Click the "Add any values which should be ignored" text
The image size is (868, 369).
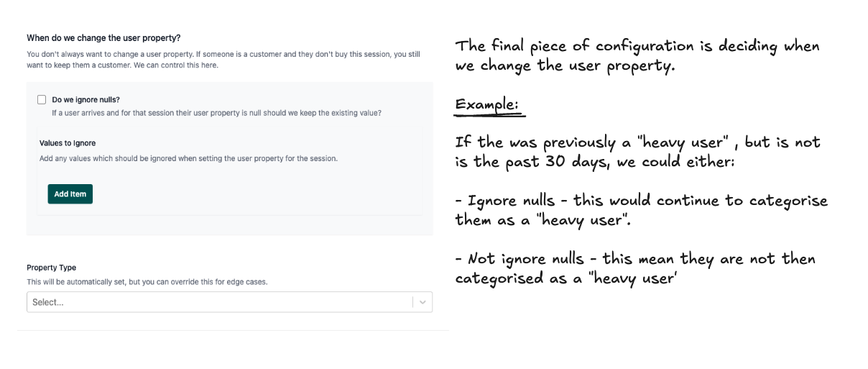[188, 158]
